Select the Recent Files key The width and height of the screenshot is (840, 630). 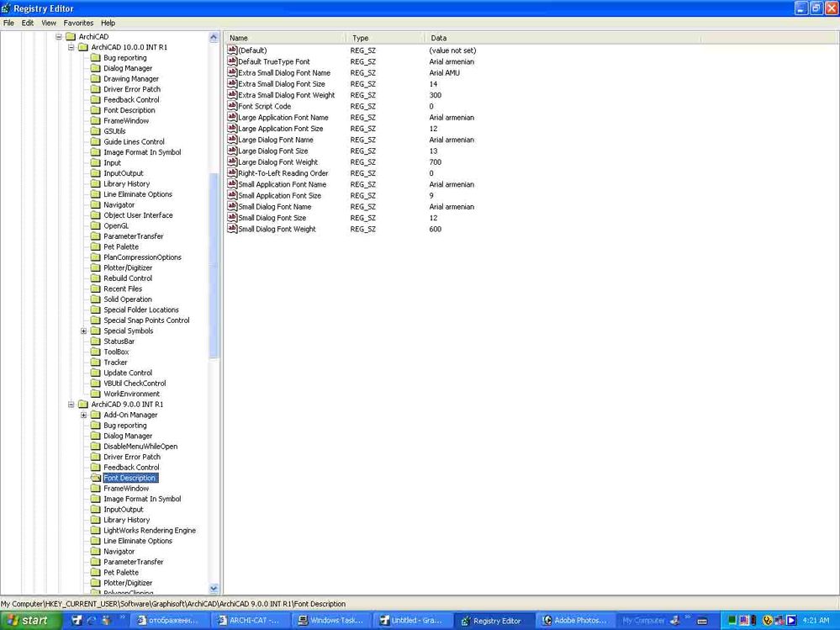tap(123, 289)
